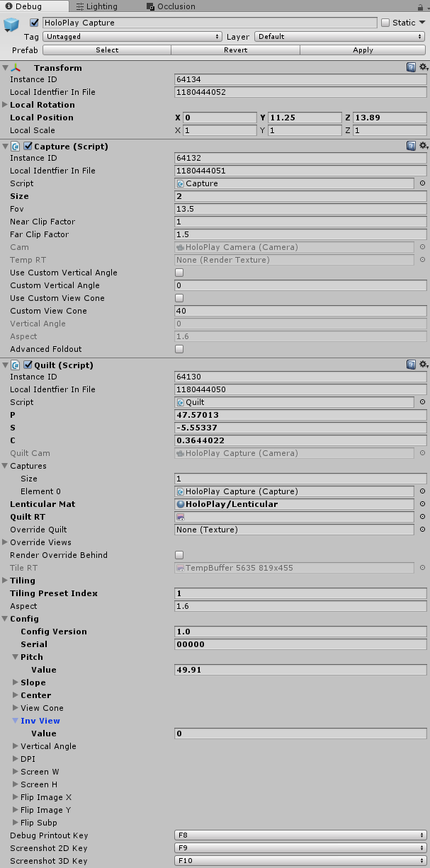The height and width of the screenshot is (868, 430).
Task: Open object picker for Cam field
Action: pos(422,247)
